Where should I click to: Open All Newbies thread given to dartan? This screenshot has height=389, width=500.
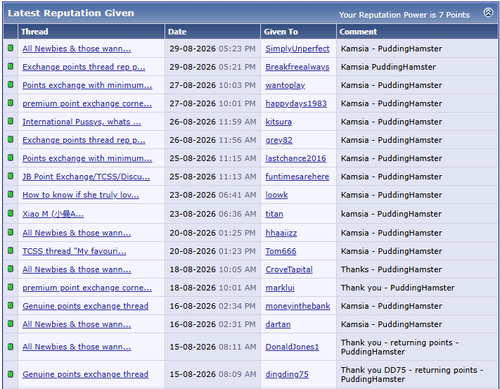[77, 324]
